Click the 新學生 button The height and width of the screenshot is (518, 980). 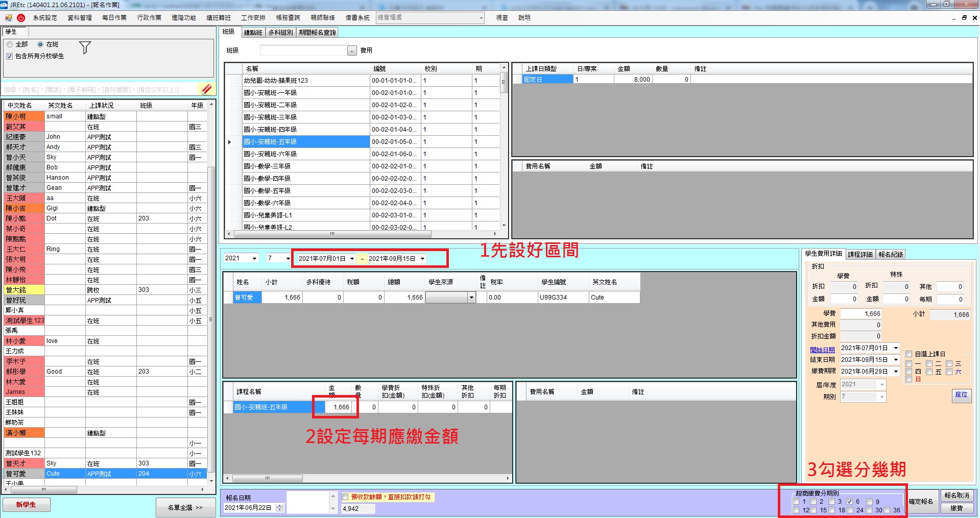26,505
